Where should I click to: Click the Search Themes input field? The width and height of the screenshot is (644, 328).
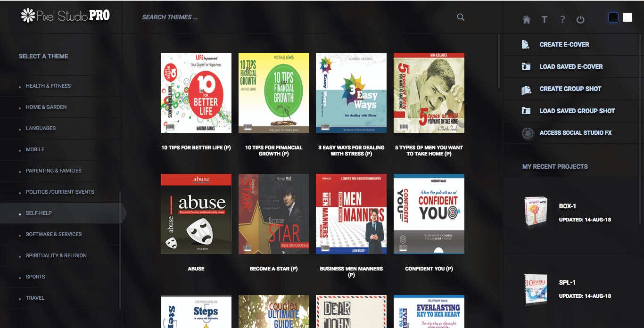297,17
